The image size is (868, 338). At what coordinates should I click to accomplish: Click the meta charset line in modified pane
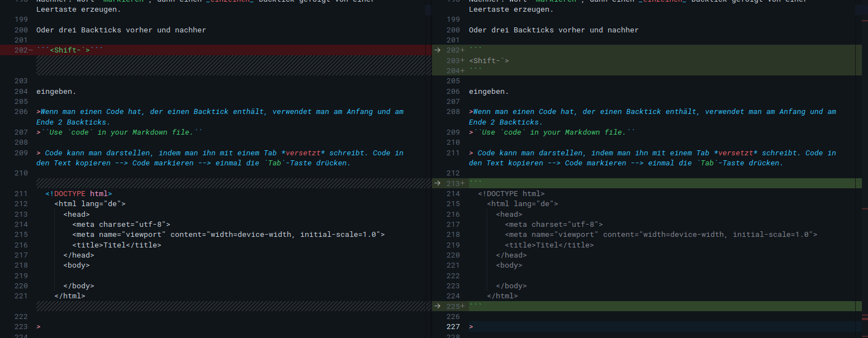554,225
